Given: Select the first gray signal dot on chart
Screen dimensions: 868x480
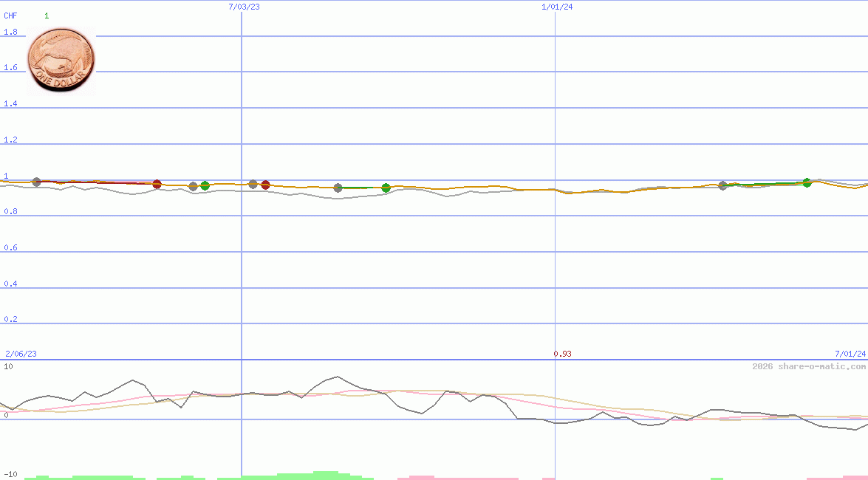Looking at the screenshot, I should [37, 180].
